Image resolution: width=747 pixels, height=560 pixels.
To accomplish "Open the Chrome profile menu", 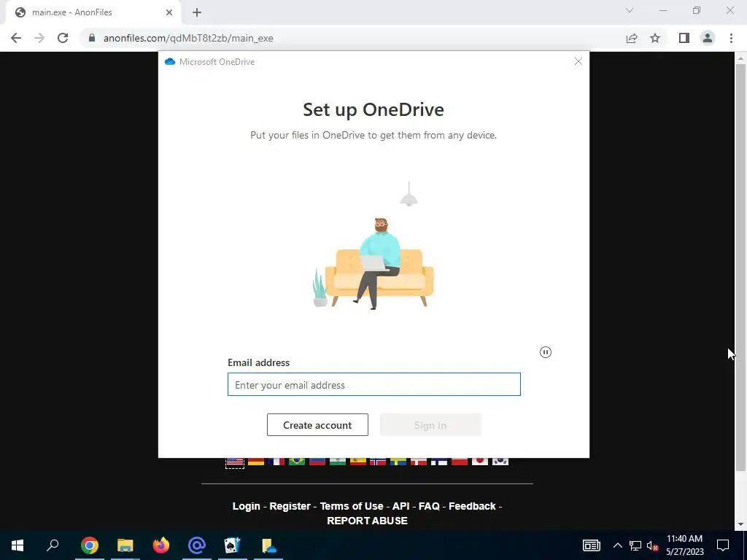I will tap(708, 38).
